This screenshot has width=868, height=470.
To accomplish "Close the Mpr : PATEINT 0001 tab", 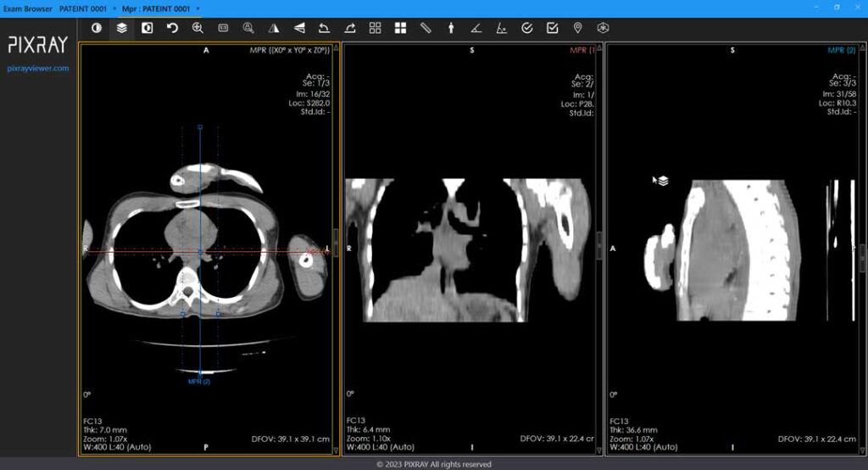I will click(x=198, y=8).
